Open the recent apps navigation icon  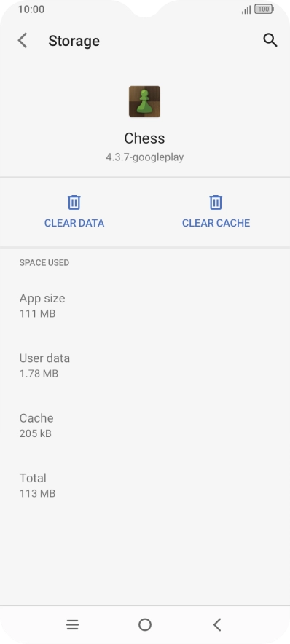[72, 625]
